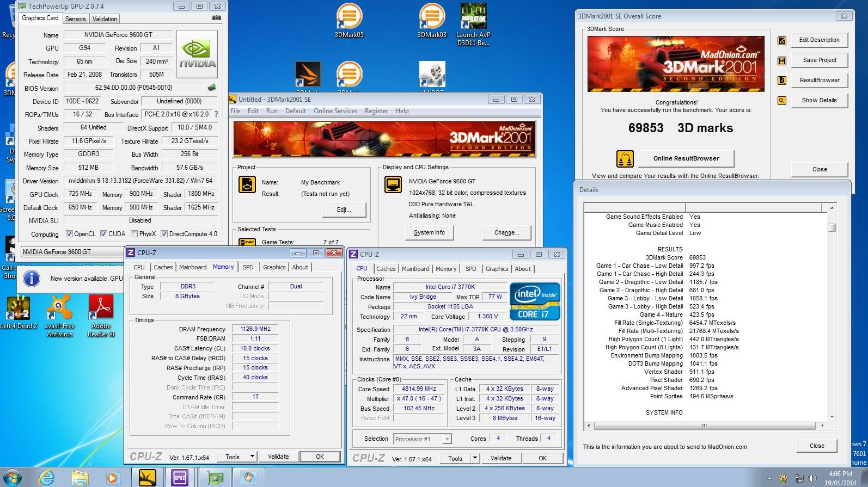The width and height of the screenshot is (868, 487).
Task: Click the Edit... button in the Project group
Action: (x=344, y=209)
